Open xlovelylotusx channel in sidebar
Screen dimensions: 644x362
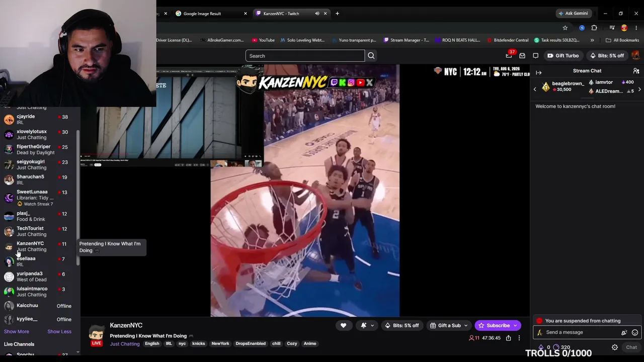click(38, 134)
